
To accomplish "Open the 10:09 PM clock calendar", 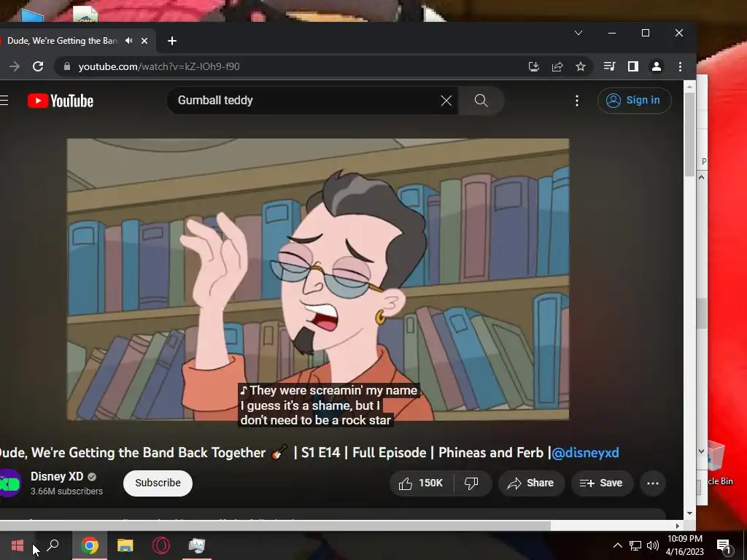I will point(684,545).
